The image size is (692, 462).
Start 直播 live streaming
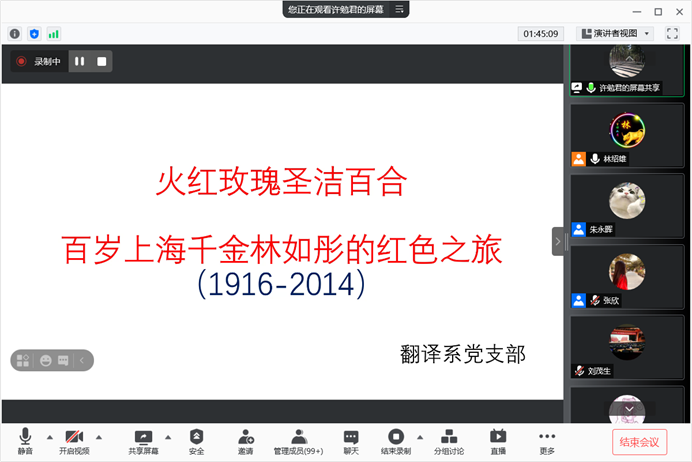click(x=498, y=441)
